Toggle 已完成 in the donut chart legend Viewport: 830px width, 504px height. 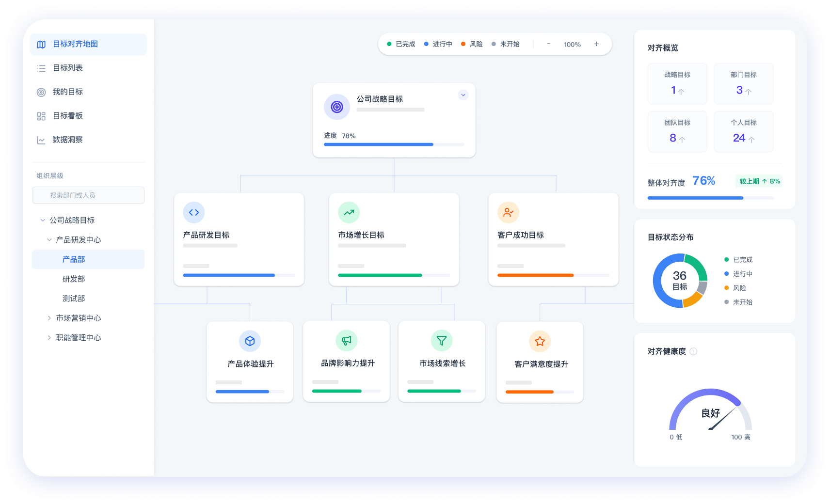tap(738, 260)
